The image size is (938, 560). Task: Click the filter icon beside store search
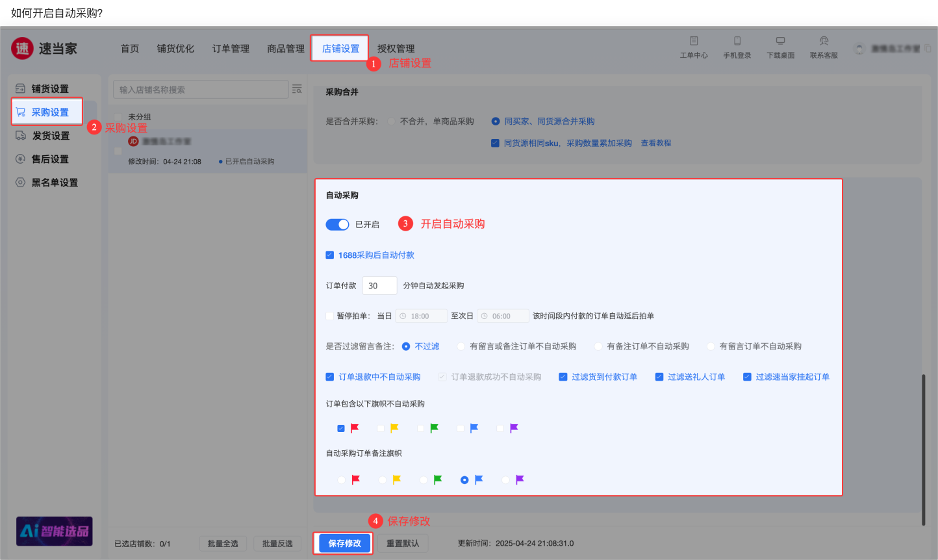297,89
